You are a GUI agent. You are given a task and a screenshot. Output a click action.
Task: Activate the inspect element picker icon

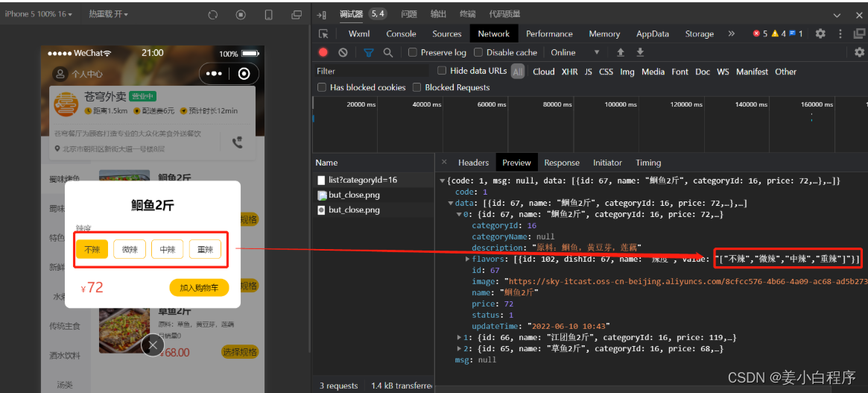point(324,34)
